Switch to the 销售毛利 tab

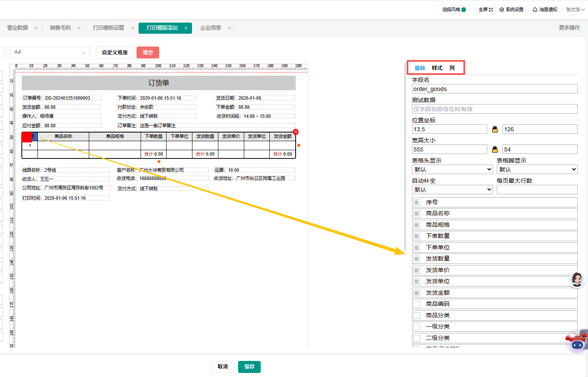(x=60, y=28)
